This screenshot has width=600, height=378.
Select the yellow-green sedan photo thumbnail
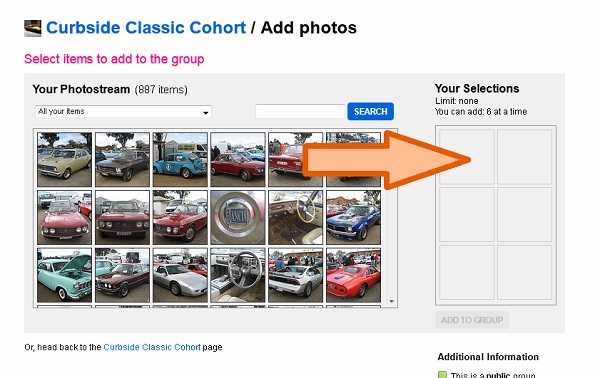pos(65,160)
